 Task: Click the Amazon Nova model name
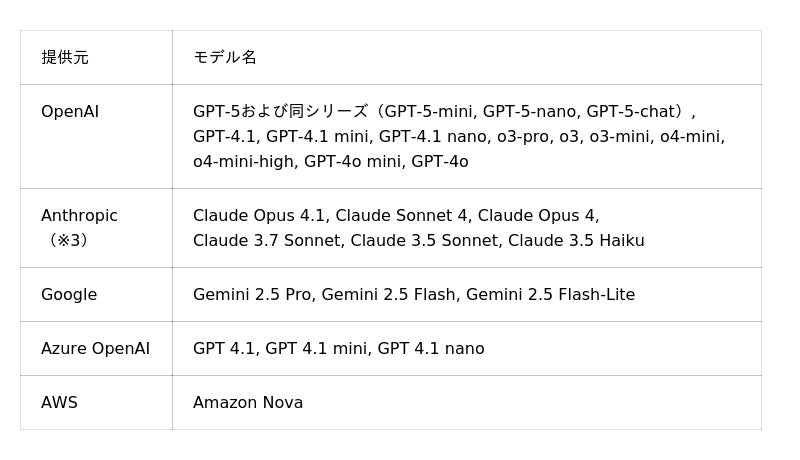click(x=248, y=403)
